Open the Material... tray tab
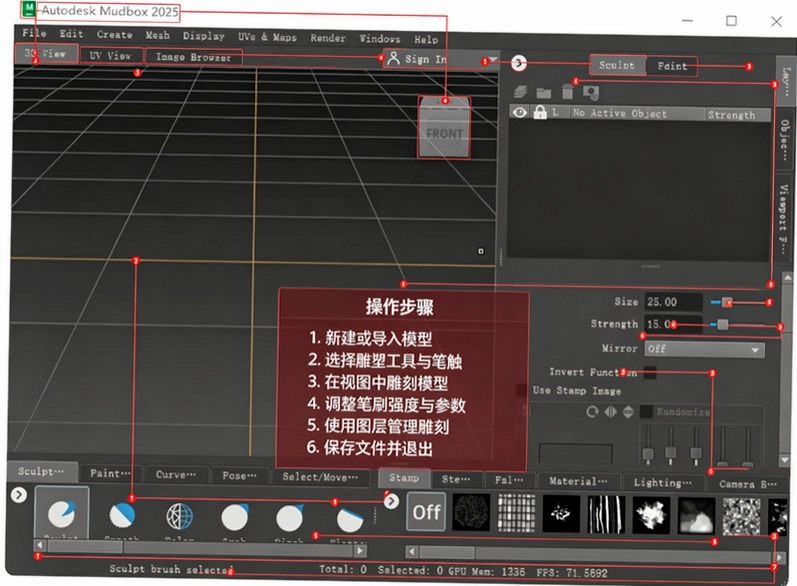 tap(578, 481)
